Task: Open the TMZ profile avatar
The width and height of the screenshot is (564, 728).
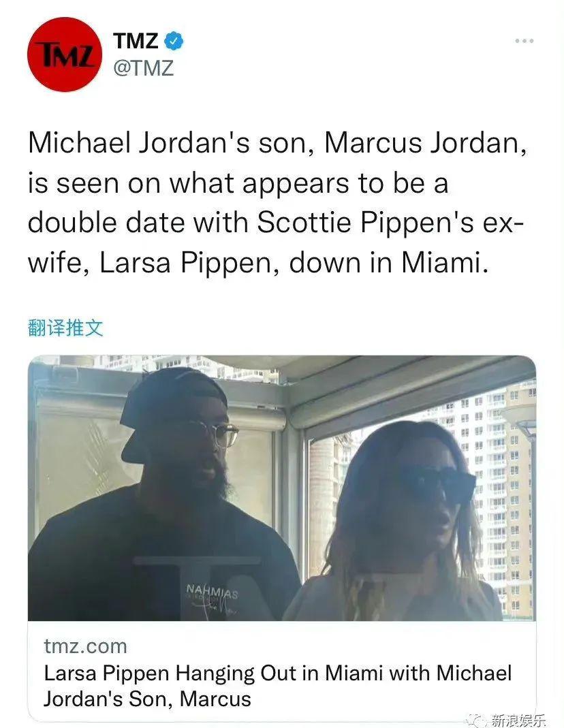Action: pyautogui.click(x=65, y=54)
